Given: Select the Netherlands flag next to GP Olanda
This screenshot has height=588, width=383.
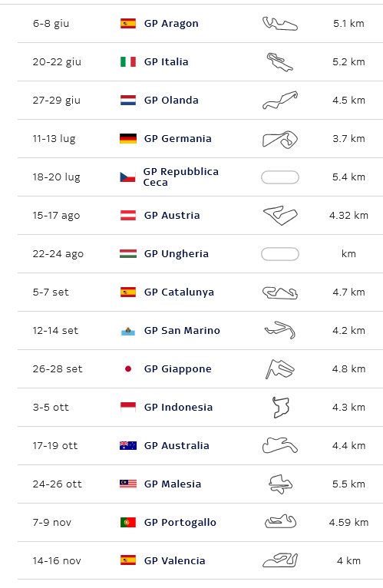Looking at the screenshot, I should point(128,100).
